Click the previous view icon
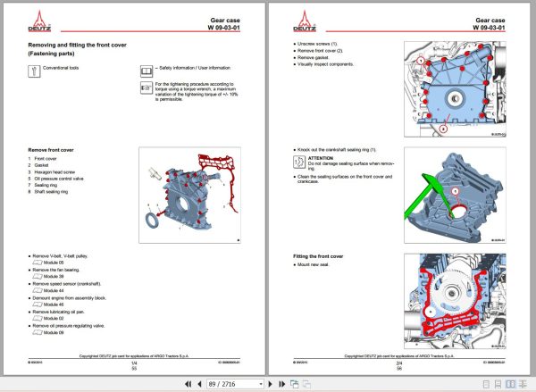The height and width of the screenshot is (392, 536). pyautogui.click(x=294, y=384)
